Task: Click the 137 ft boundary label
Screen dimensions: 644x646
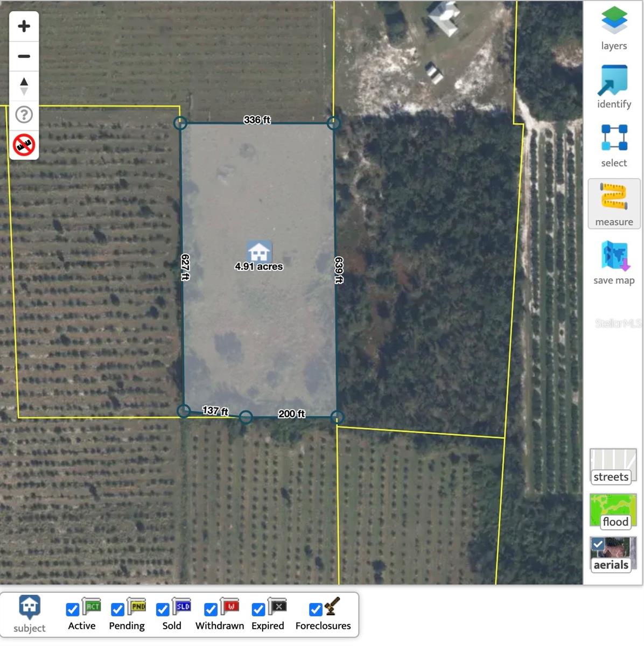Action: point(215,411)
